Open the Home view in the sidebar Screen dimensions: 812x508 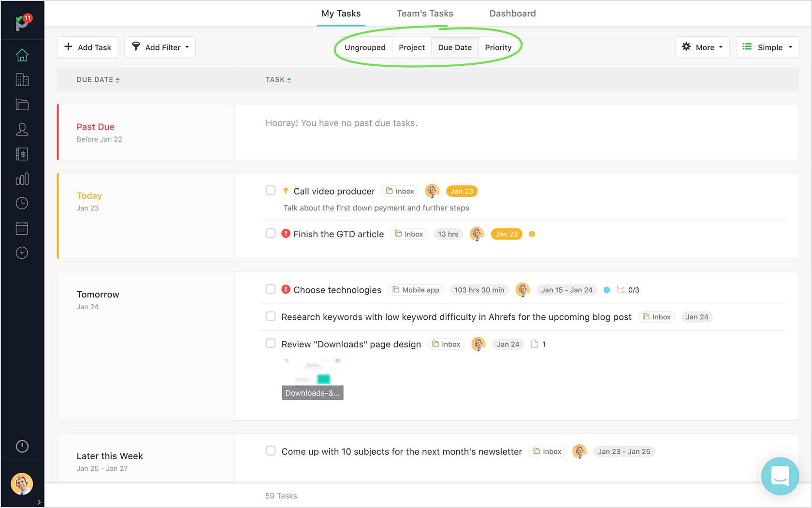22,55
